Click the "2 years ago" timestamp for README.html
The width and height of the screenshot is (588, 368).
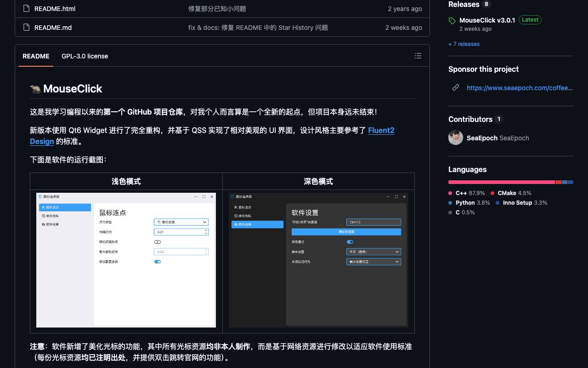[405, 9]
